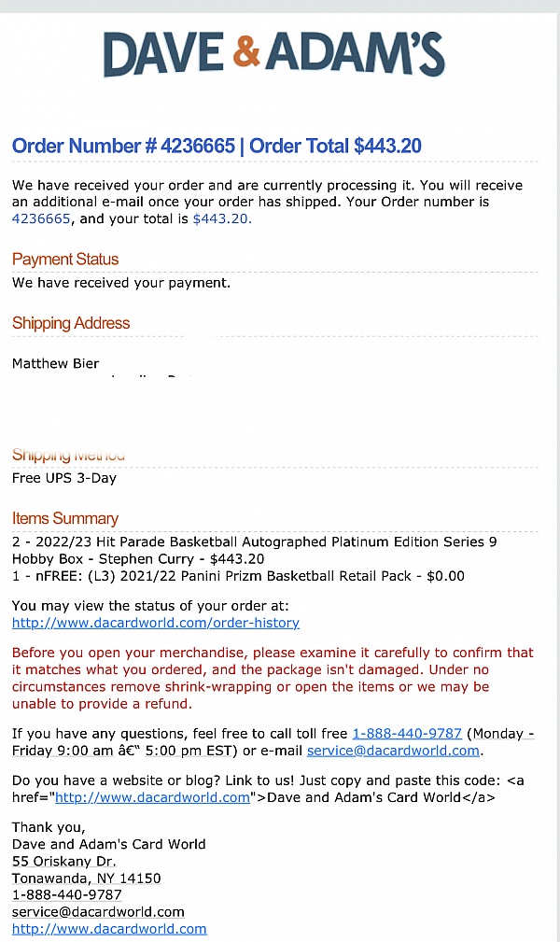Click the Free UPS 3-Day text
560x942 pixels.
[64, 478]
